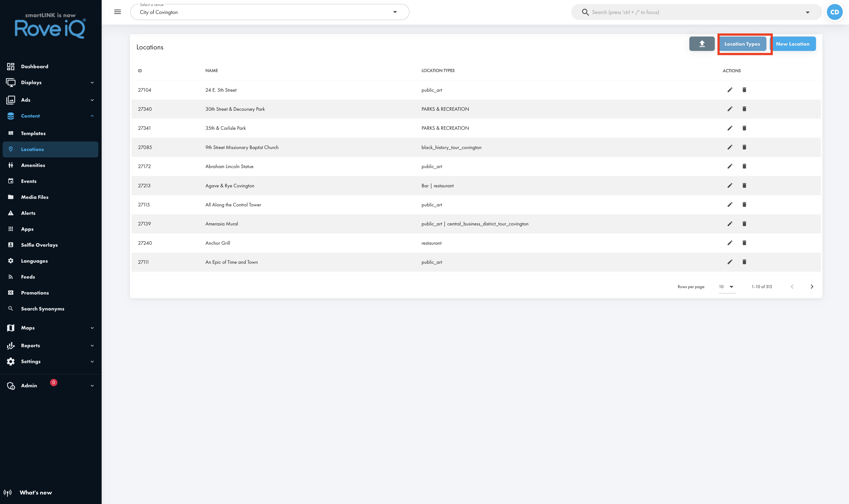This screenshot has width=849, height=504.
Task: Go to next page of locations
Action: click(812, 287)
